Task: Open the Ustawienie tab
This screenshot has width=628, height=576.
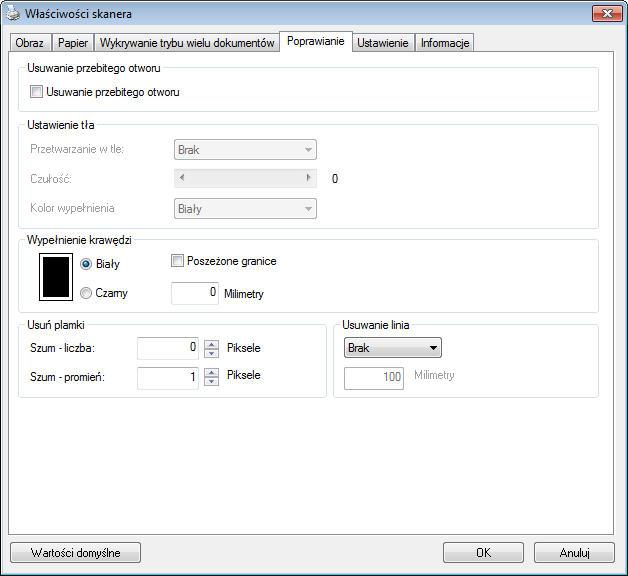Action: (382, 43)
